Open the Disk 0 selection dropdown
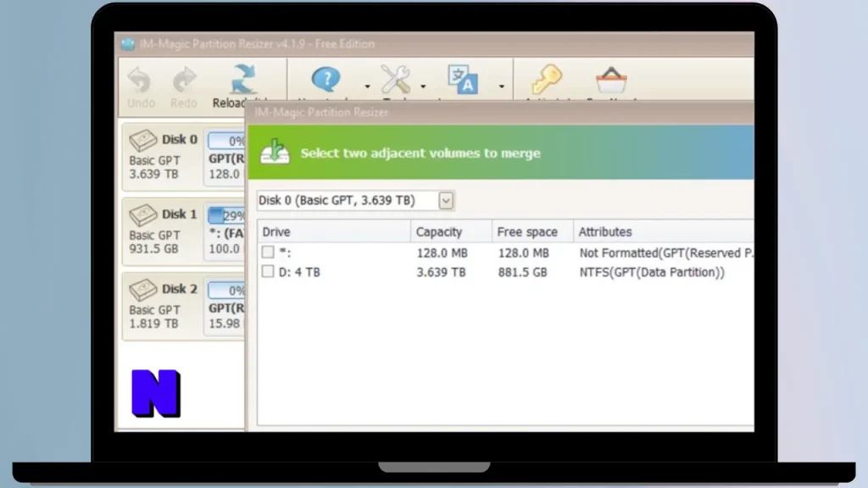 [x=446, y=200]
